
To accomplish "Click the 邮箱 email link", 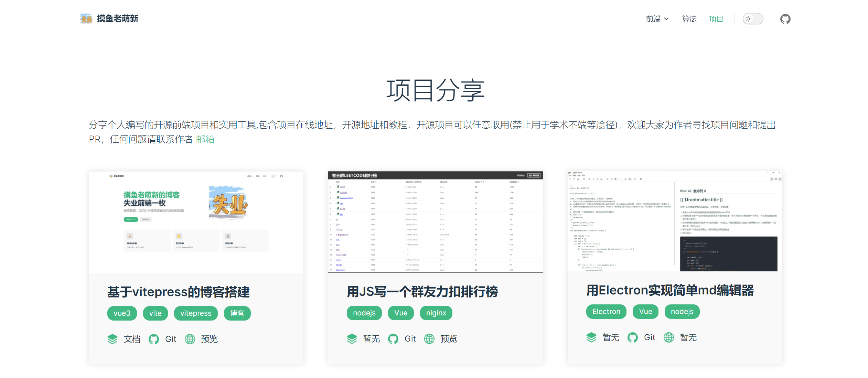I will point(205,139).
